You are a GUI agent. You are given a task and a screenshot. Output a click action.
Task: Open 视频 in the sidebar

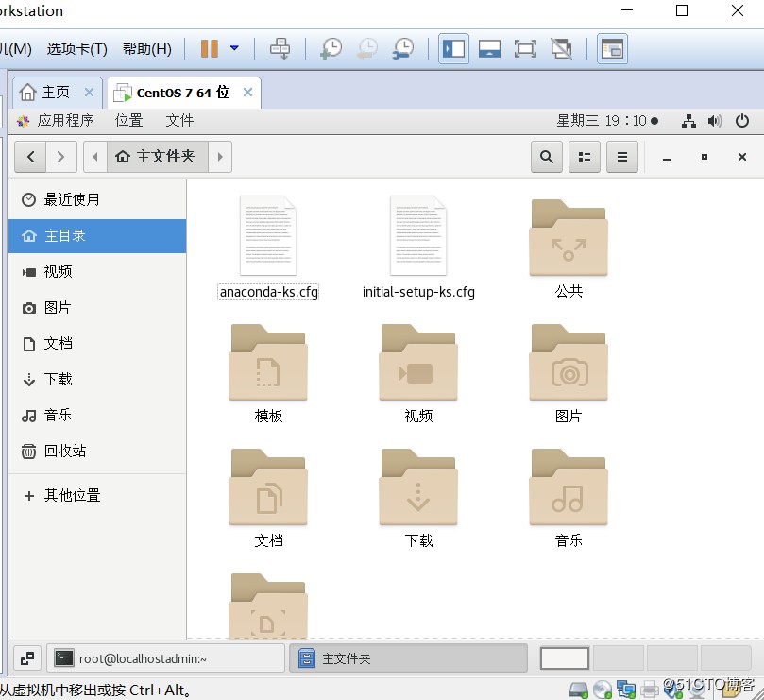[97, 271]
